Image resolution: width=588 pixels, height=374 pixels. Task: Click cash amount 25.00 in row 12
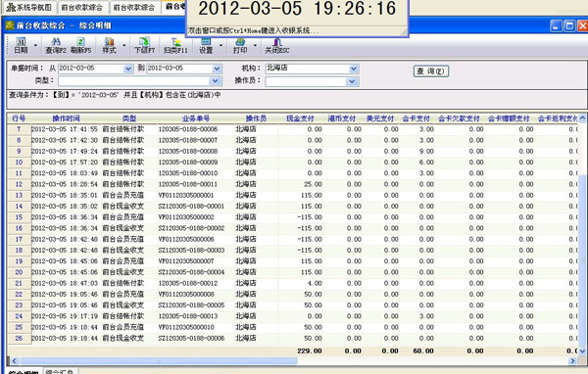[313, 184]
